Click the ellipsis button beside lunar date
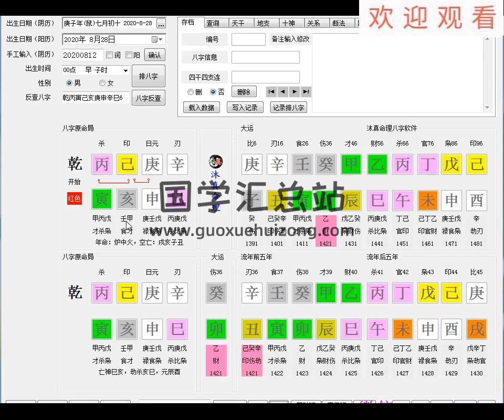Screen dimensions: 504x420 pyautogui.click(x=161, y=24)
